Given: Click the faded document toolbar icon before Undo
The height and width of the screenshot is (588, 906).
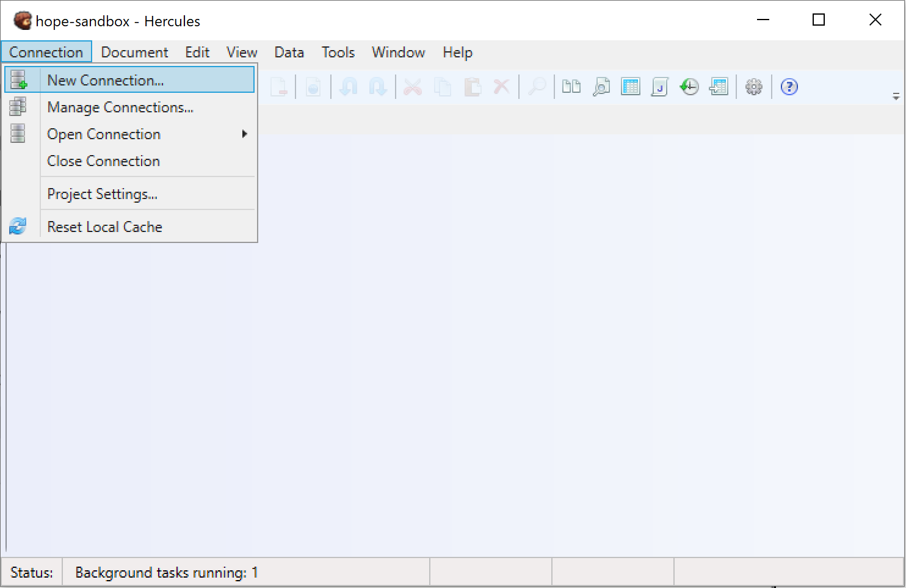Looking at the screenshot, I should [x=313, y=87].
